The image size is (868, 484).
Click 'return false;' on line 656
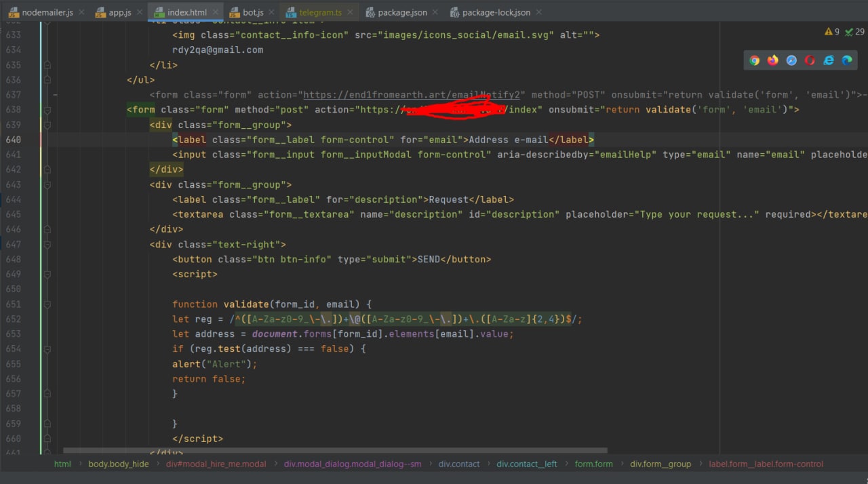(209, 378)
